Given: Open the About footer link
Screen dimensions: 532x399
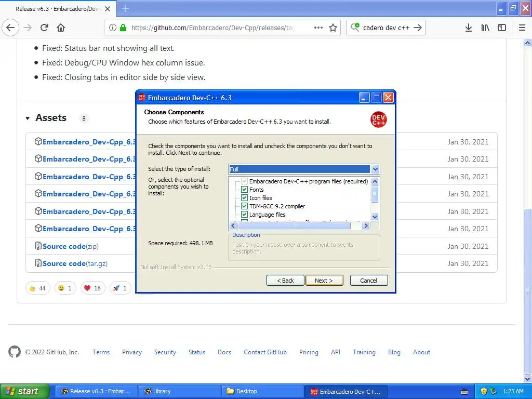Looking at the screenshot, I should [421, 352].
